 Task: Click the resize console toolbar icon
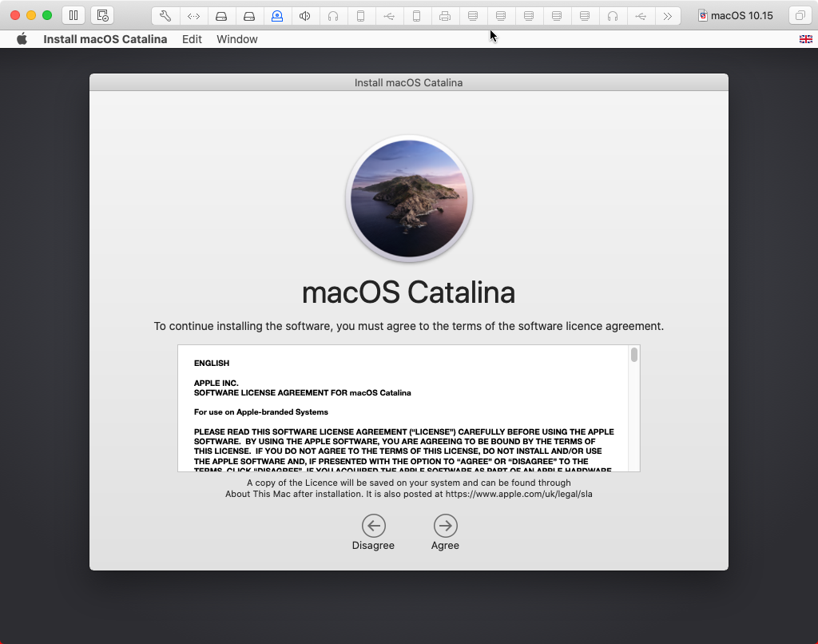pyautogui.click(x=193, y=15)
